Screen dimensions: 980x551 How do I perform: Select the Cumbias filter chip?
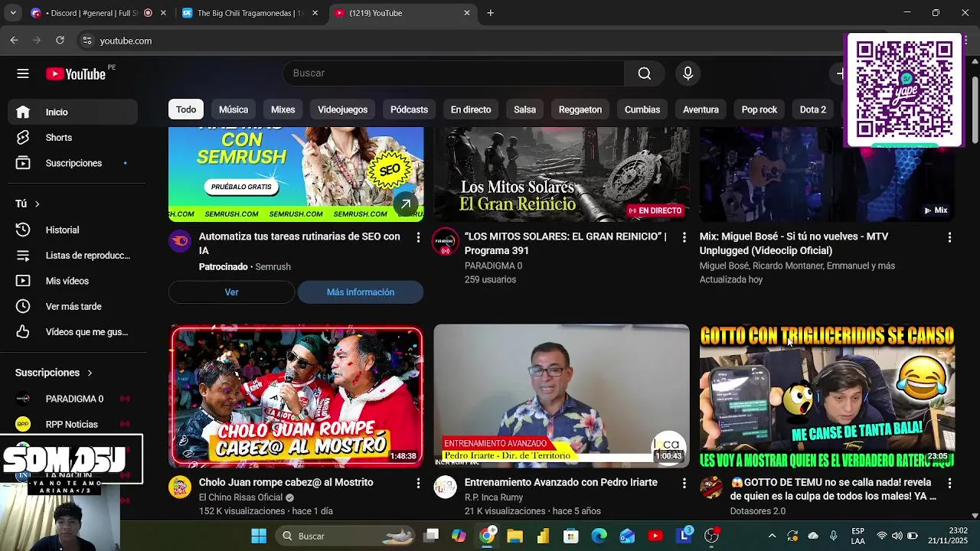pos(642,109)
